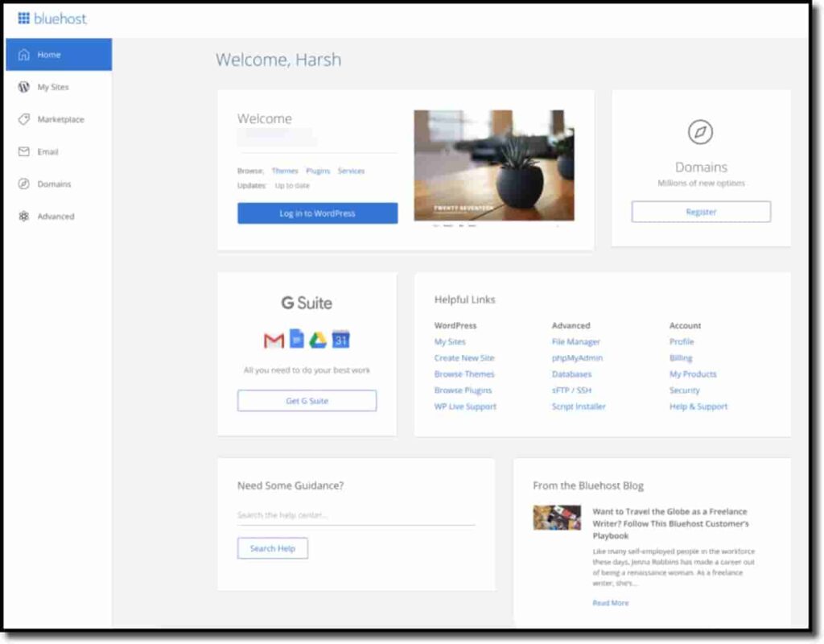
Task: Select Domains in the sidebar
Action: 59,184
